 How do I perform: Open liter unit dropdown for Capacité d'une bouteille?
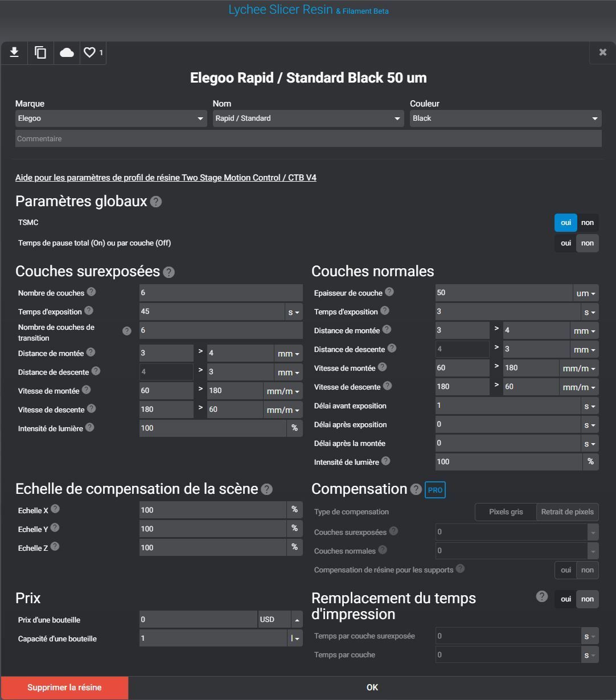[295, 638]
